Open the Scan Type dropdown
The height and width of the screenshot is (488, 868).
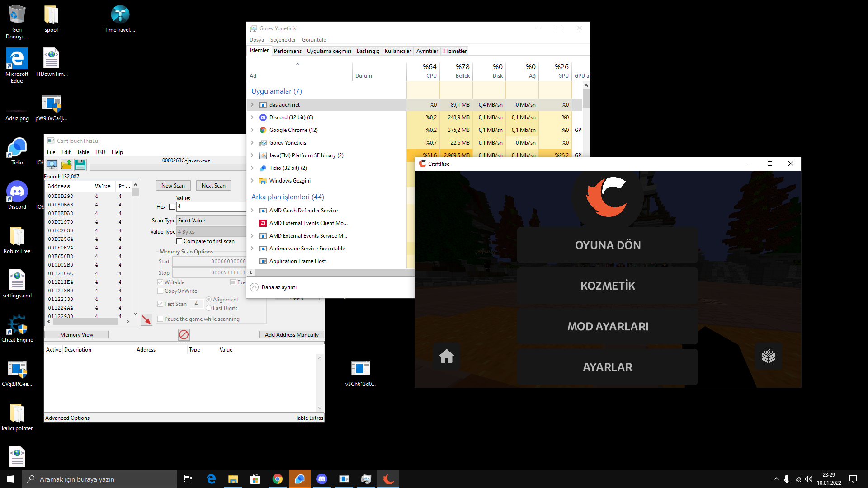(212, 221)
